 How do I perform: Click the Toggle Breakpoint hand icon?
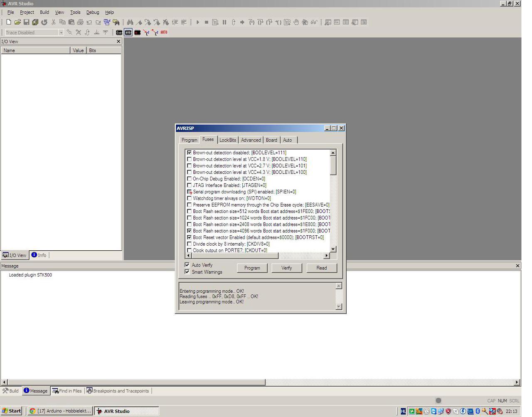point(296,22)
